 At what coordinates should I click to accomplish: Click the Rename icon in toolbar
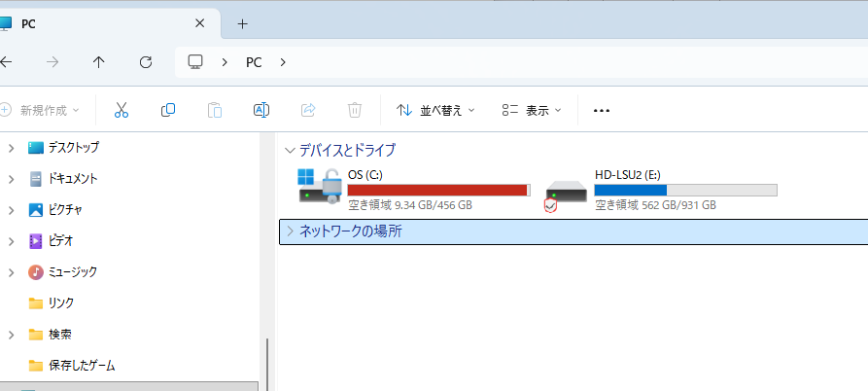point(261,110)
